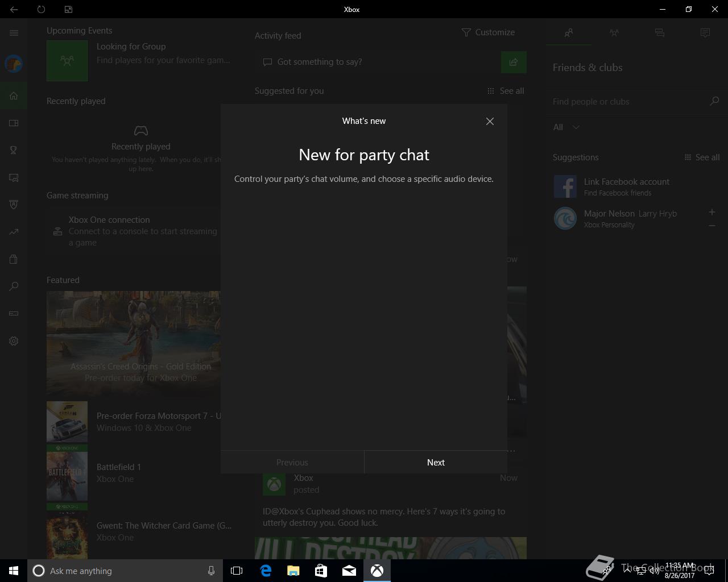Open Gwent: The Witcher Card Game item
The height and width of the screenshot is (582, 728).
point(139,531)
